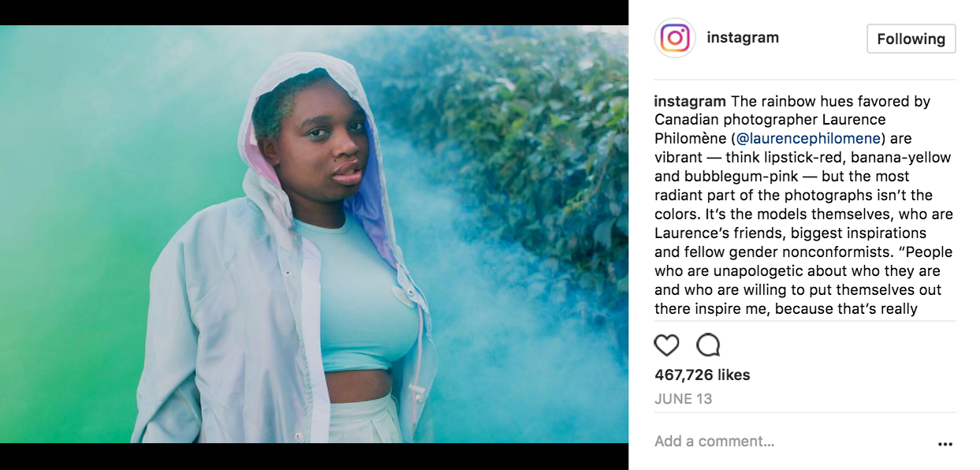Open the JUNE 13 post permalink
This screenshot has height=470, width=980.
point(684,399)
